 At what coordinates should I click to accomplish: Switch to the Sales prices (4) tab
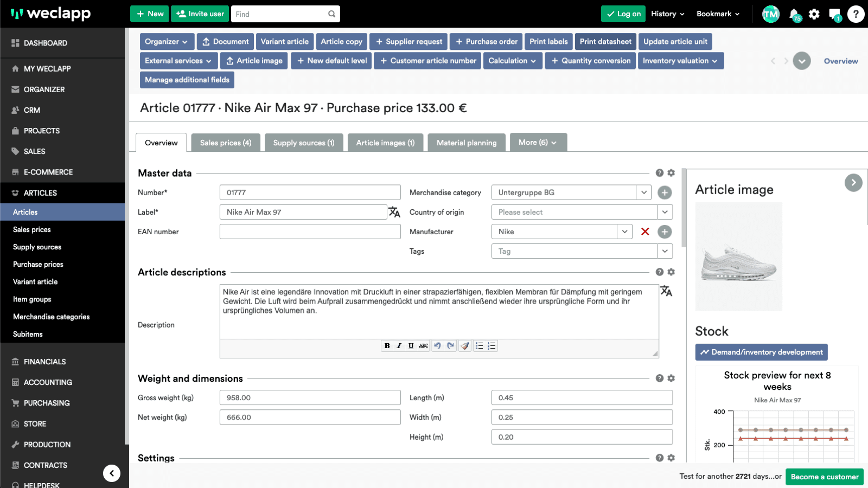[x=226, y=143]
